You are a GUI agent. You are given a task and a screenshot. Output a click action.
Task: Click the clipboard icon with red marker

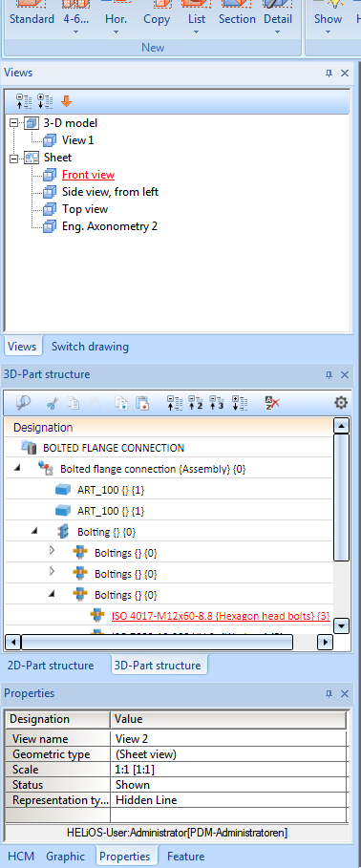[x=142, y=403]
